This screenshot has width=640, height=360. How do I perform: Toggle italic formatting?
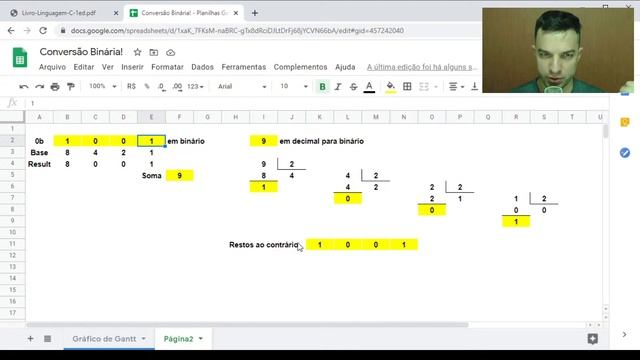pyautogui.click(x=338, y=87)
